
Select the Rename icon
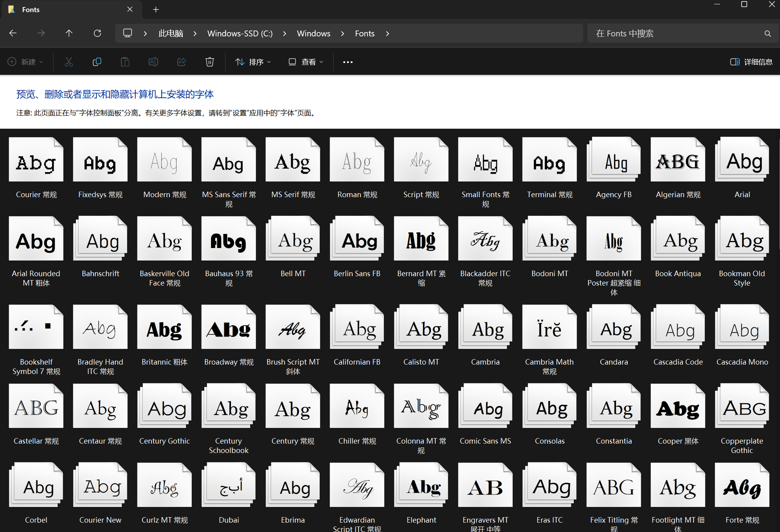pos(153,61)
